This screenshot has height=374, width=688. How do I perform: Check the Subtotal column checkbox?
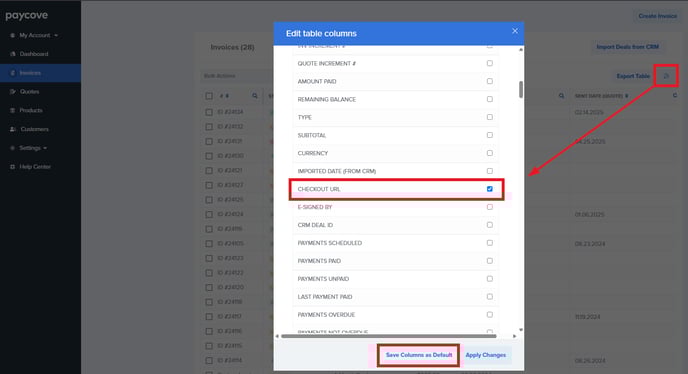(490, 135)
